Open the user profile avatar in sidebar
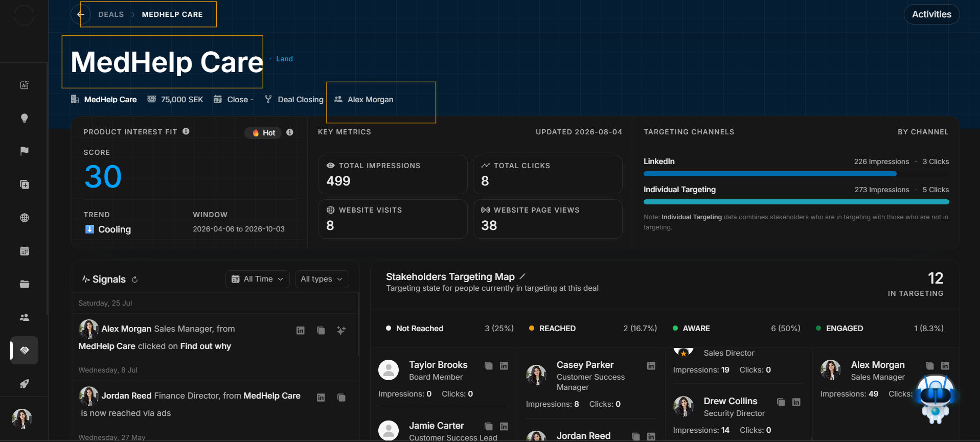The image size is (980, 442). tap(22, 419)
